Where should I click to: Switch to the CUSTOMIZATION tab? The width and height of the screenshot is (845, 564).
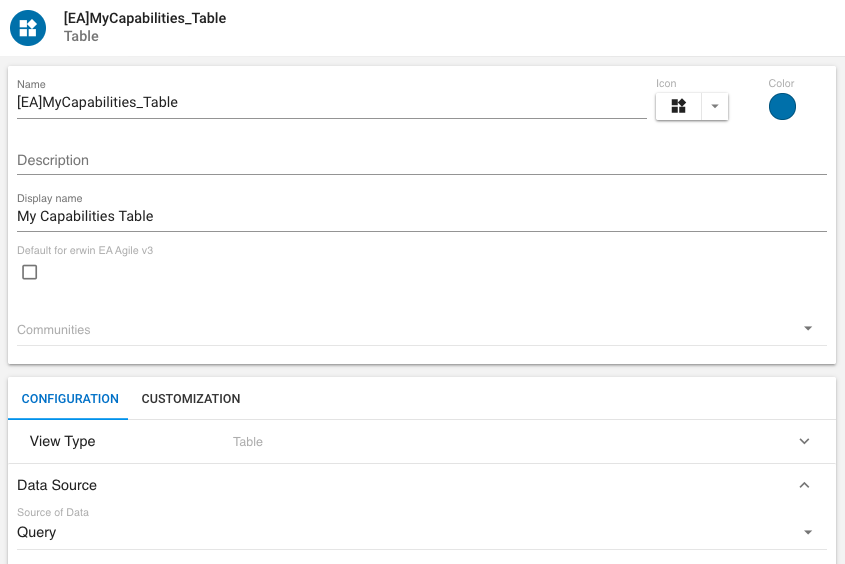pyautogui.click(x=191, y=399)
